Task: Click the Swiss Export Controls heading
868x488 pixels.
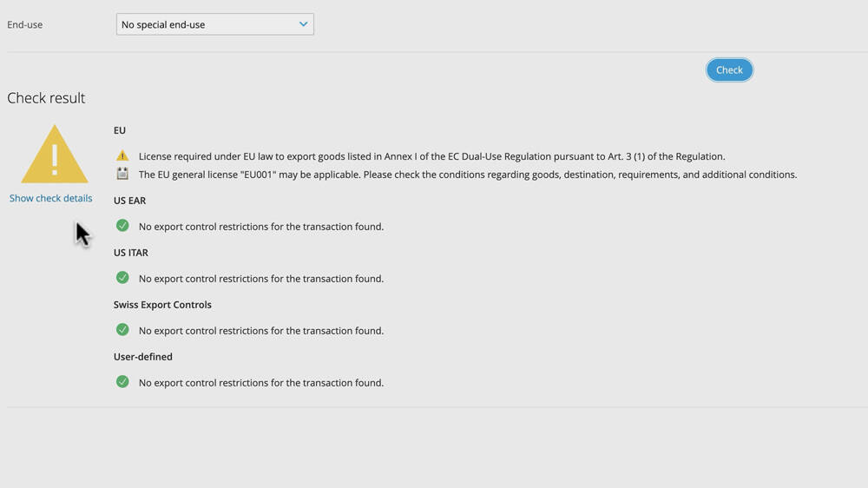Action: point(162,305)
